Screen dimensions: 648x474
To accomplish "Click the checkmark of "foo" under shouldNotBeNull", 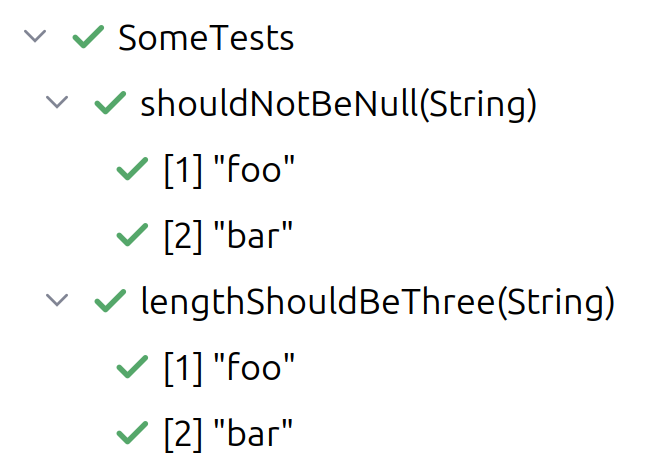I will (132, 170).
